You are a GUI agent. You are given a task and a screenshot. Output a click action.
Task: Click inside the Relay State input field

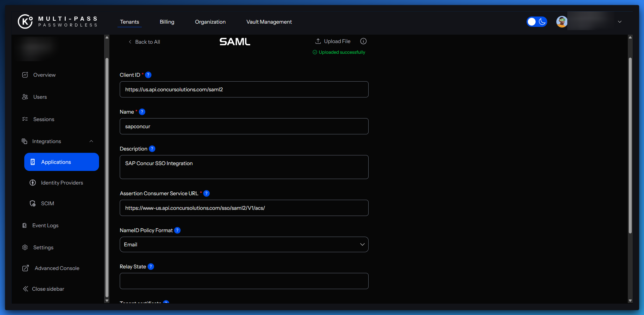coord(244,281)
